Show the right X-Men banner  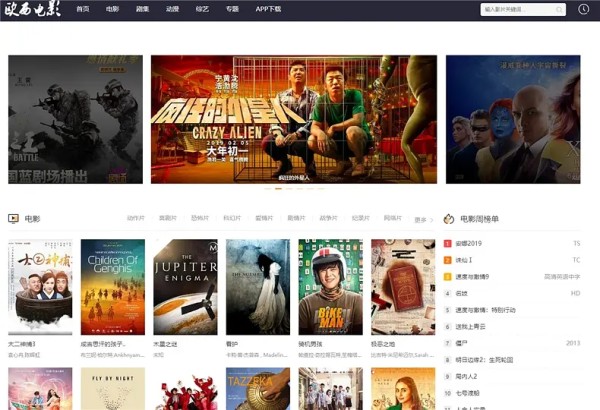(513, 119)
